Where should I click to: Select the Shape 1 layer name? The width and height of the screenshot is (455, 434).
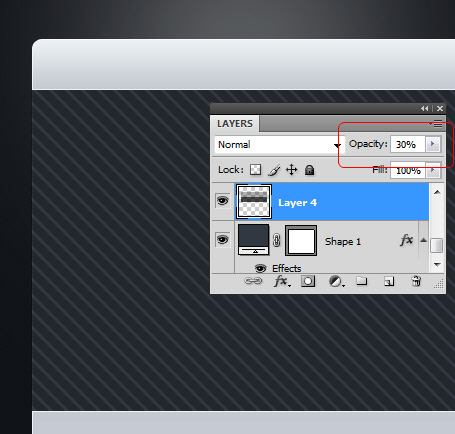click(343, 241)
